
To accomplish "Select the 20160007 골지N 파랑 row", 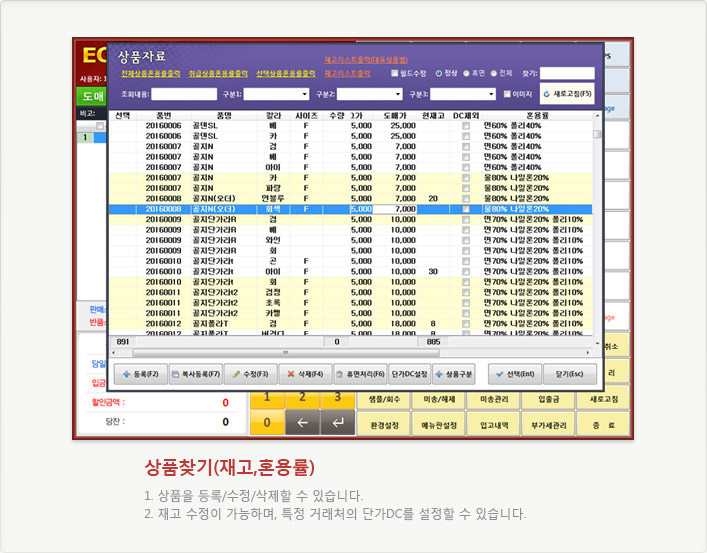I will [x=351, y=189].
